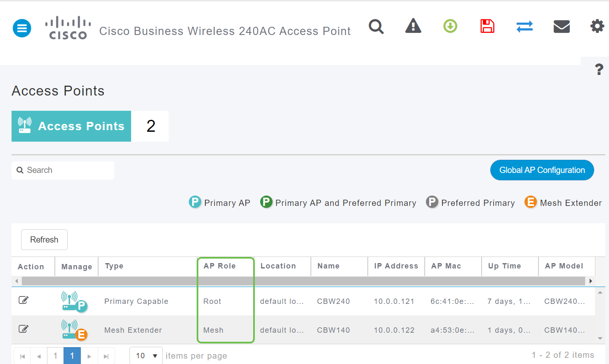Click the '1 days, 0...' up time cell
Image resolution: width=609 pixels, height=364 pixels.
coord(509,330)
